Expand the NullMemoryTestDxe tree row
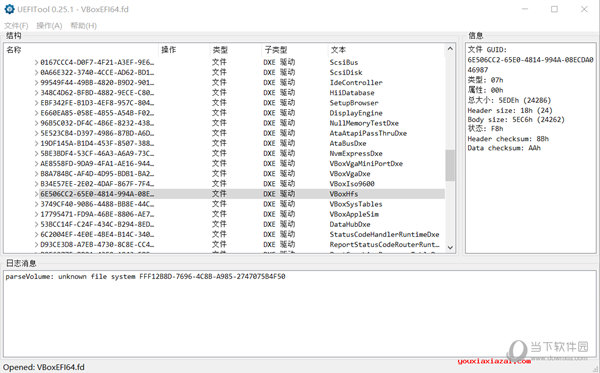600x373 pixels. point(36,123)
